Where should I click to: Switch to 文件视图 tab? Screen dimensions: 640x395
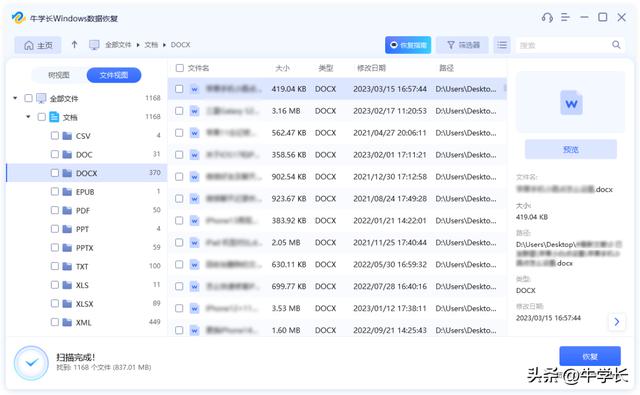click(114, 75)
